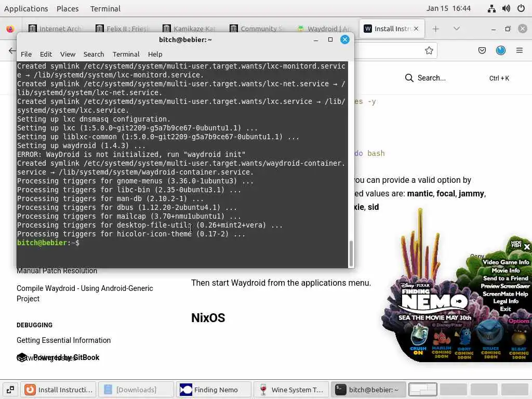This screenshot has width=532, height=399.
Task: Click the Firefox icon in the tab bar
Action: (10, 29)
